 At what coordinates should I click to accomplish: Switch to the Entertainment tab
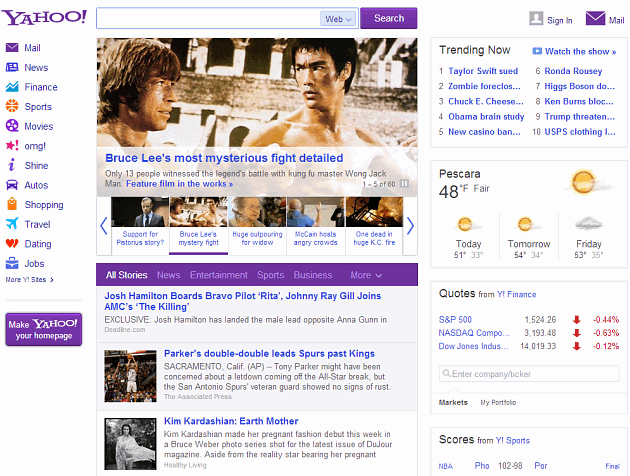point(219,275)
